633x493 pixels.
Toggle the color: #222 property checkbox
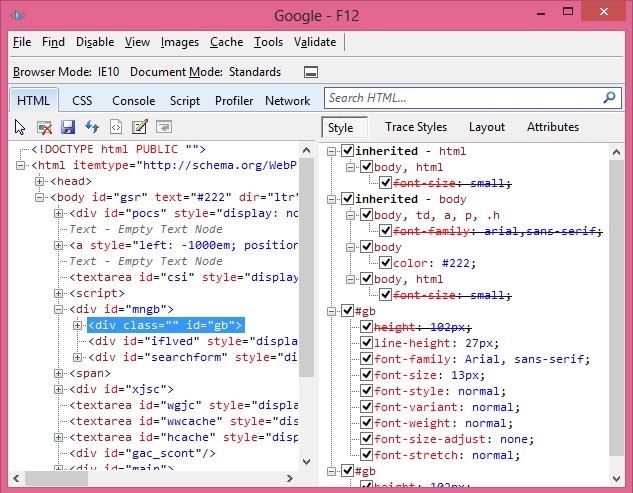coord(386,263)
